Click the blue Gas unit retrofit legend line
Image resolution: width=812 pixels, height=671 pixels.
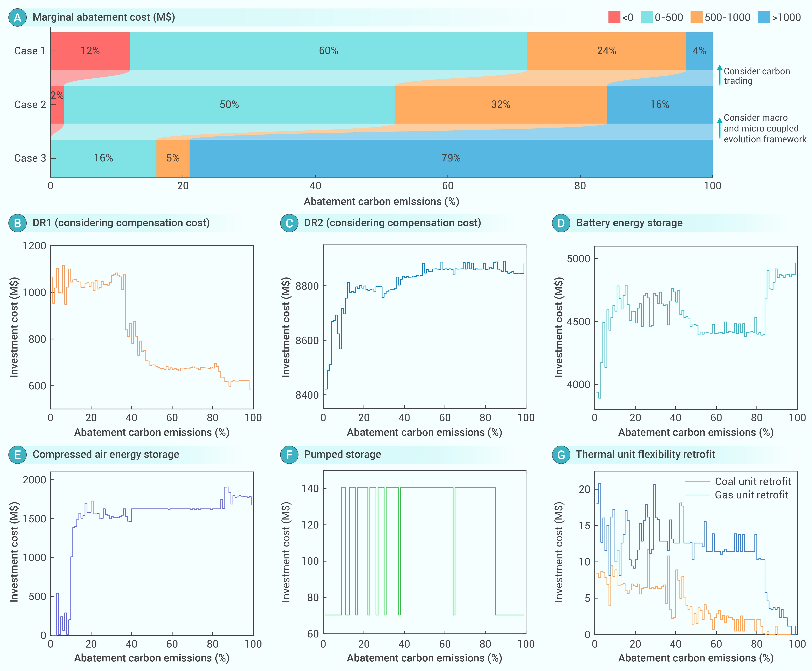698,495
